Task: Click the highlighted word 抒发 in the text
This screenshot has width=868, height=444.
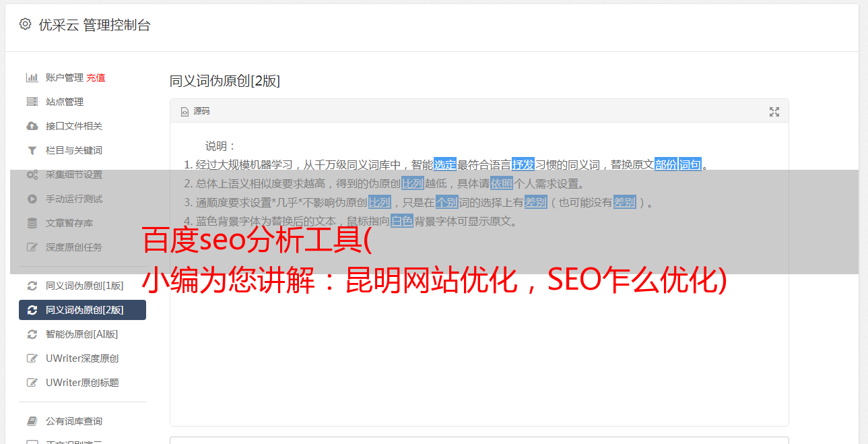Action: pyautogui.click(x=523, y=164)
